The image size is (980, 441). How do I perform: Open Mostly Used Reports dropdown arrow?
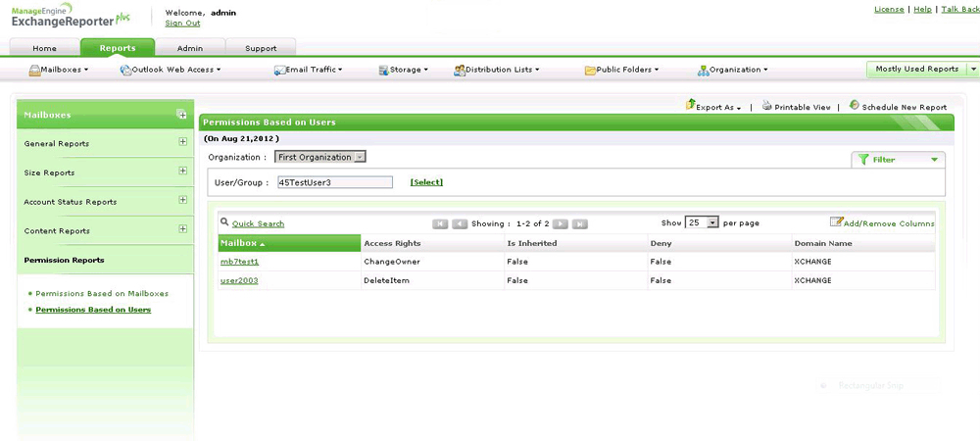(972, 70)
